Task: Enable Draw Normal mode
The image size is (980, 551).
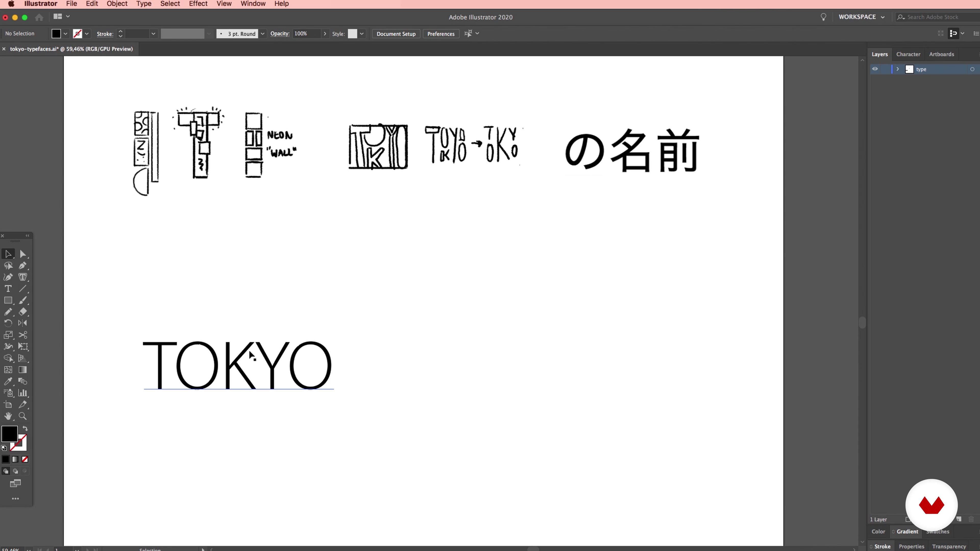Action: tap(5, 471)
